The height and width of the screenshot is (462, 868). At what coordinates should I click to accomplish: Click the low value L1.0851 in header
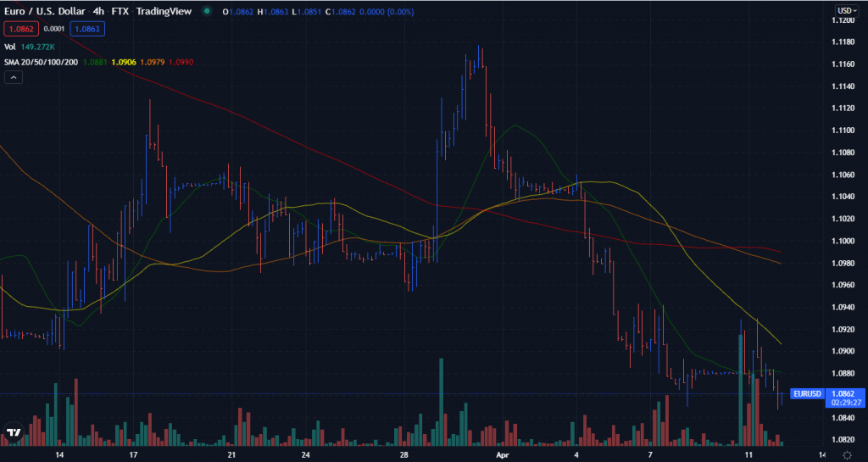point(307,11)
